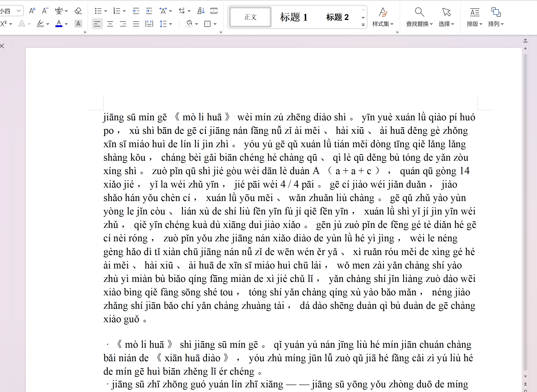Click the increase indent icon

[149, 11]
